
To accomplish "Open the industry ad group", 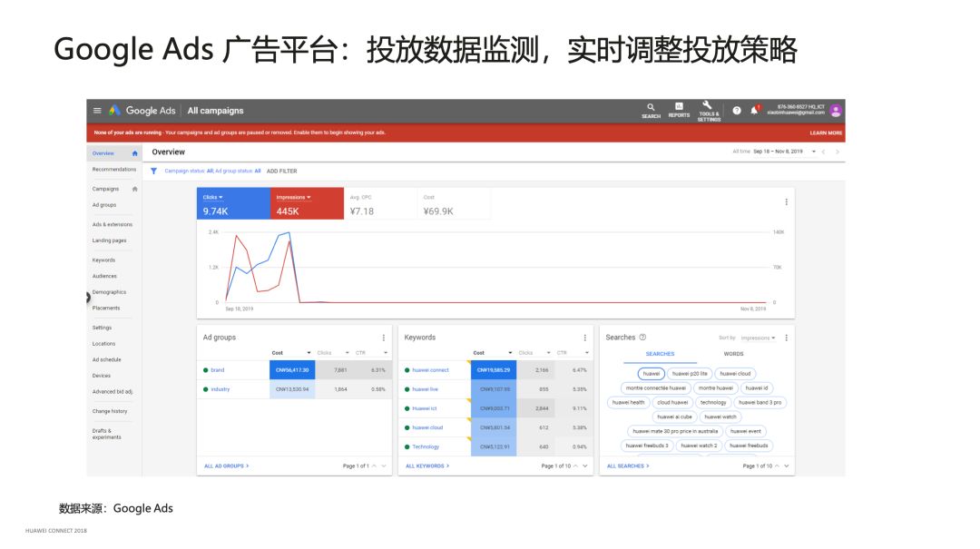I will (x=220, y=389).
